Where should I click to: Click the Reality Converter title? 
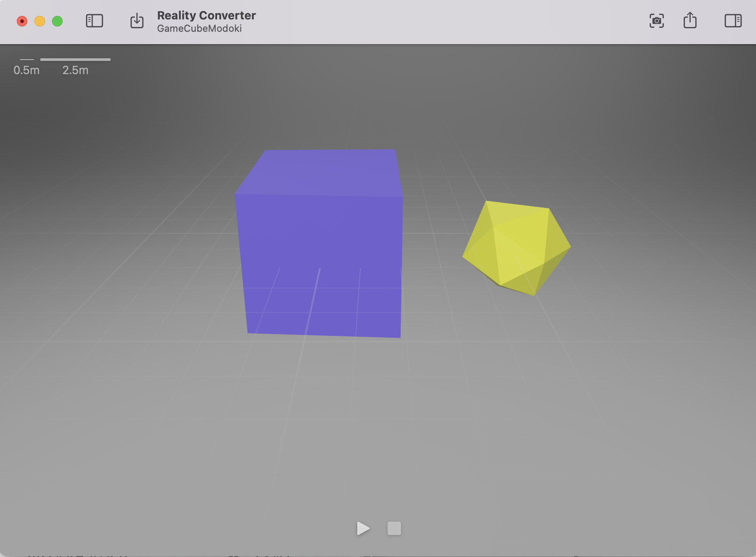(206, 15)
